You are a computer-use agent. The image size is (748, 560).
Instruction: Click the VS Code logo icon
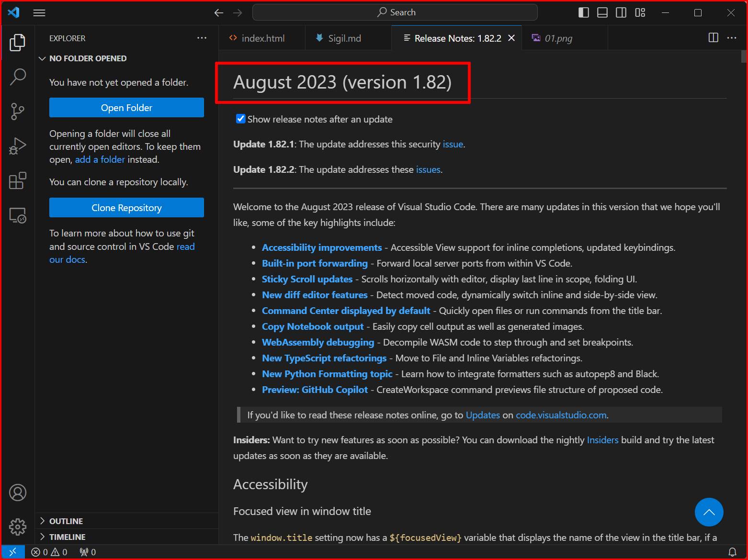tap(13, 12)
